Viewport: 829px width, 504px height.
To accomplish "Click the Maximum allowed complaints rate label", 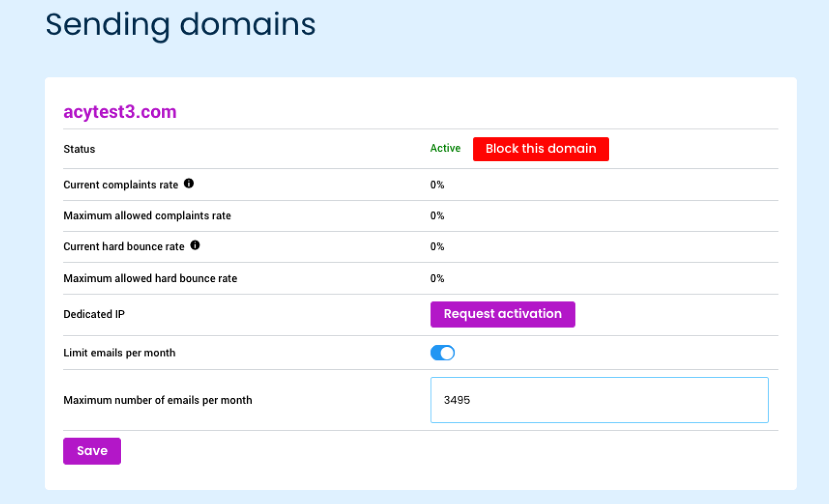I will [147, 216].
